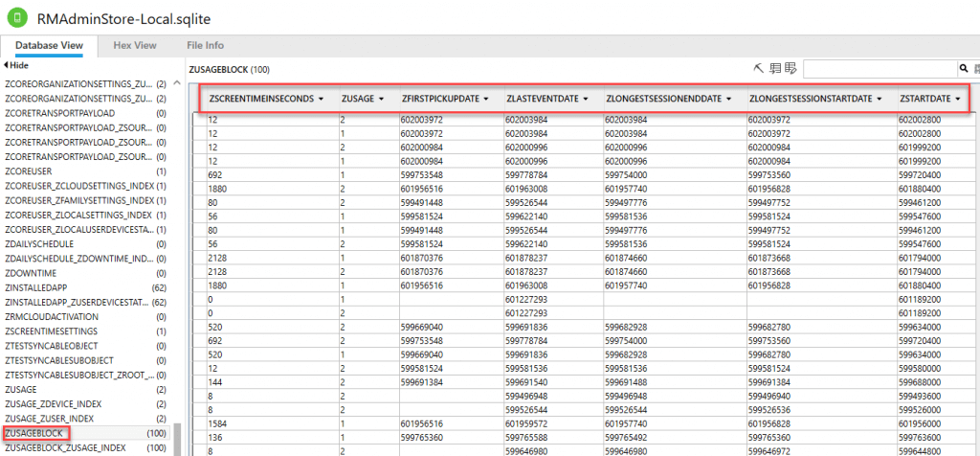
Task: Click the icon right of the search magnifier
Action: 975,69
